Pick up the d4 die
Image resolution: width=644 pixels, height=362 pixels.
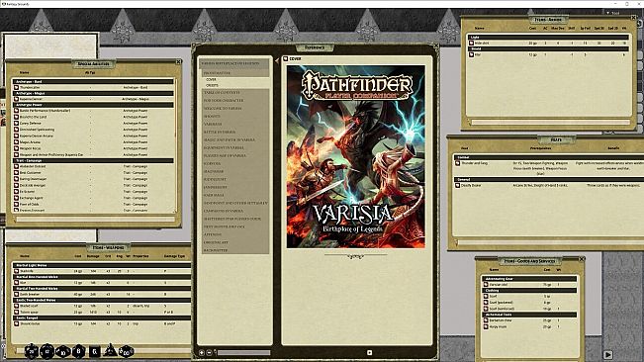pos(110,350)
